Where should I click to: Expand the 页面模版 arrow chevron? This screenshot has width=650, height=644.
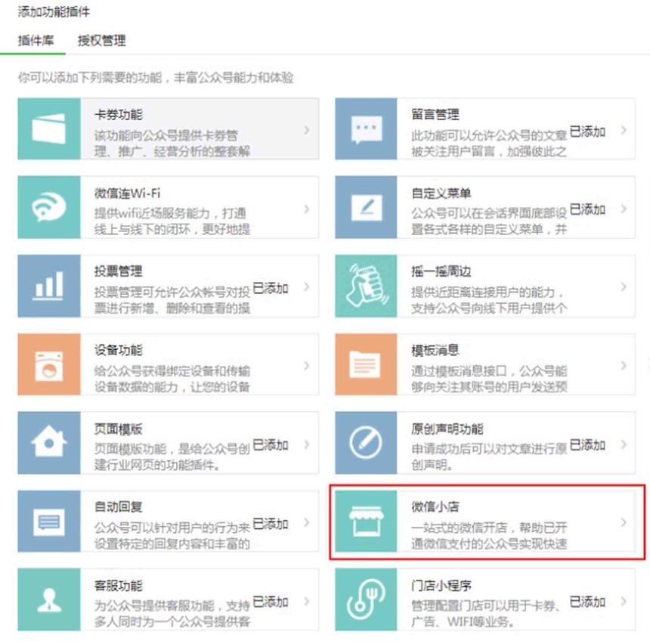[x=307, y=444]
